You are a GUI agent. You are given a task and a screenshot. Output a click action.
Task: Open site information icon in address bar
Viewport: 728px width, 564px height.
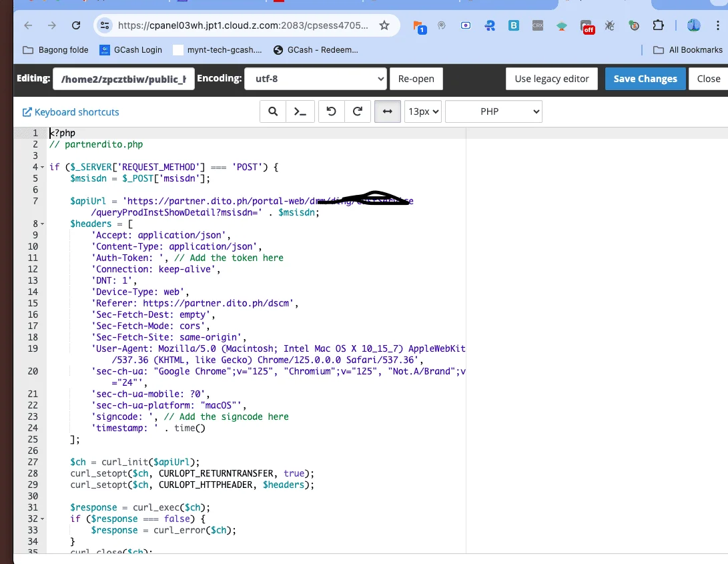tap(105, 25)
